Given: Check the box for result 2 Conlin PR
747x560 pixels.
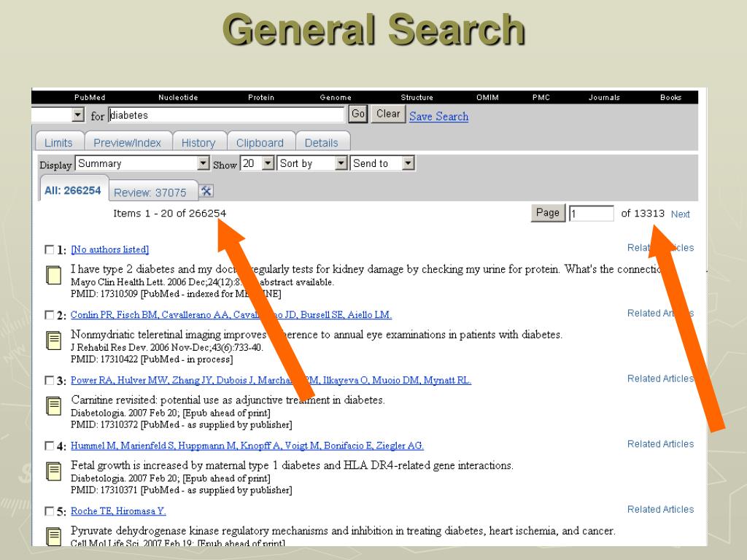Looking at the screenshot, I should click(49, 315).
